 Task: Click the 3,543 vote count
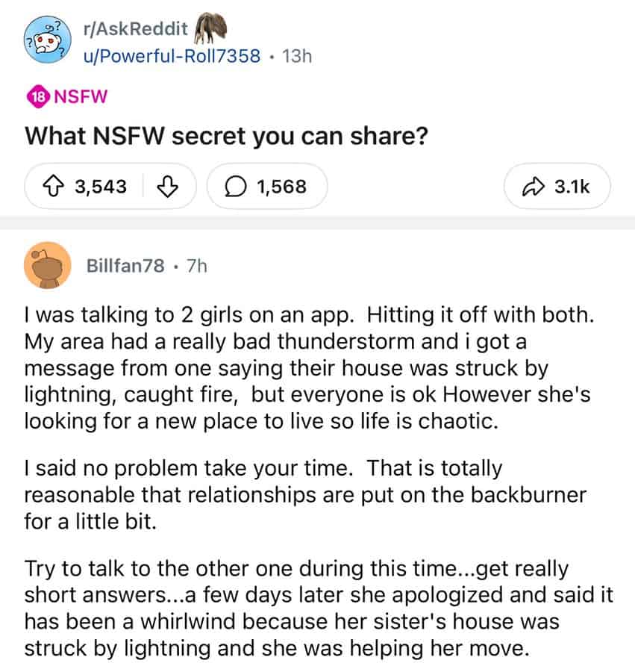coord(101,186)
